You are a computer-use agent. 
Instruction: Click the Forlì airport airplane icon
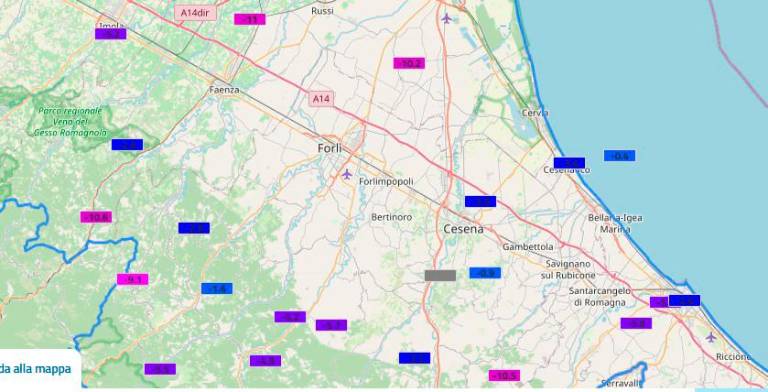(x=347, y=174)
